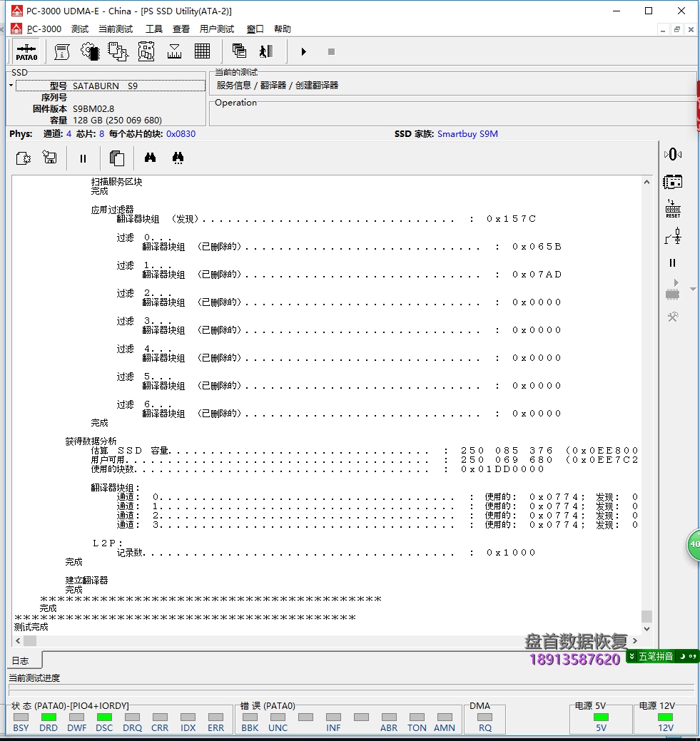
Task: Click the 服务信息 / 翻译器 / 创建翻译器 test path
Action: 277,85
